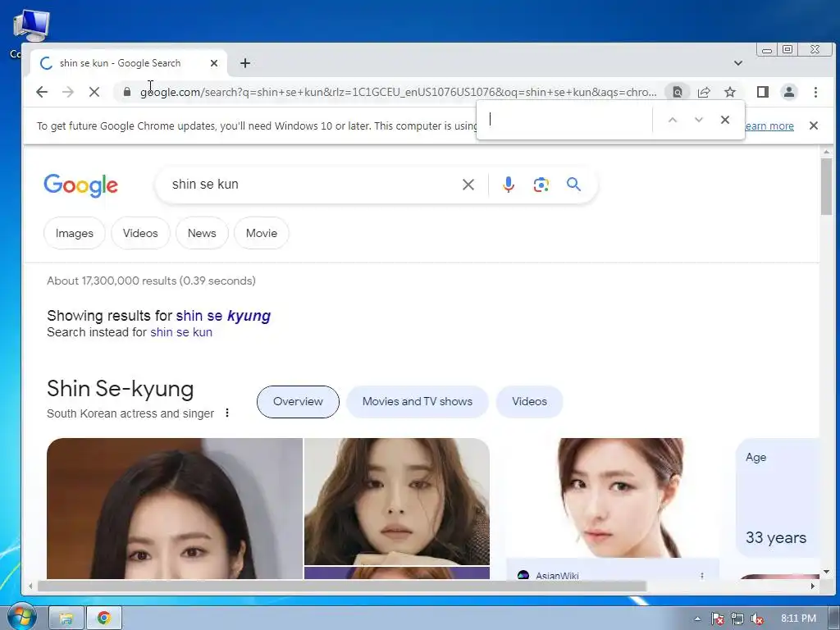Clear the search box text
Screen dimensions: 840x630
click(x=468, y=185)
